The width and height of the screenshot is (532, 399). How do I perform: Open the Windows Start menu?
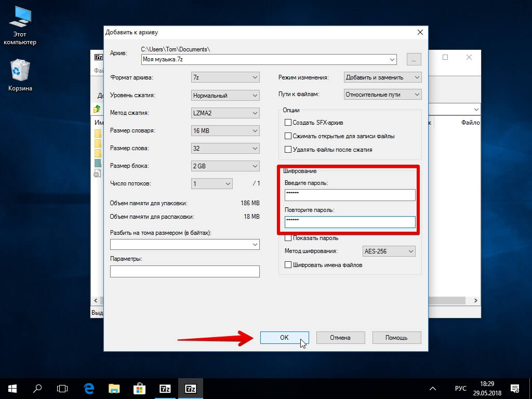tap(12, 389)
